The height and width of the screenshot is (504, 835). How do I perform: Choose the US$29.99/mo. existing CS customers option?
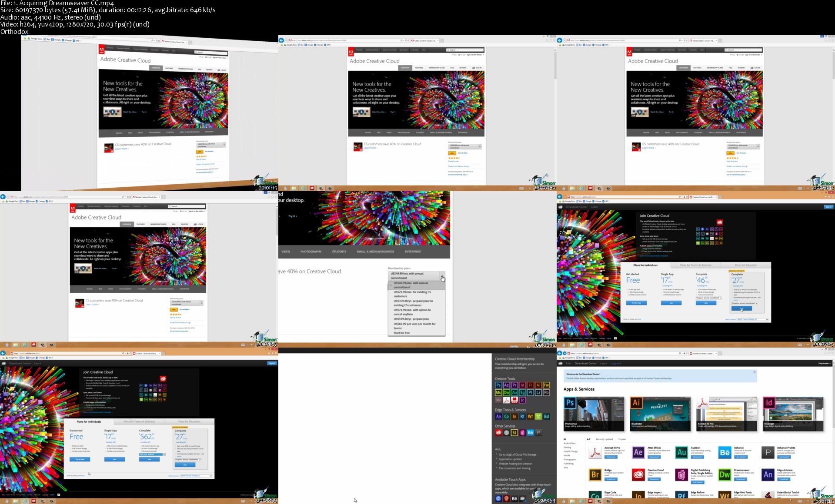pyautogui.click(x=416, y=294)
